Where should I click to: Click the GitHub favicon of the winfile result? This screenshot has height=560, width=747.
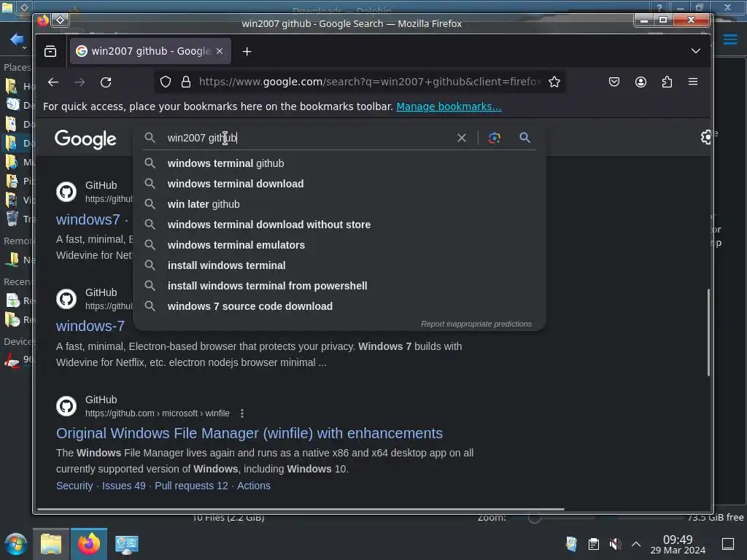(66, 406)
